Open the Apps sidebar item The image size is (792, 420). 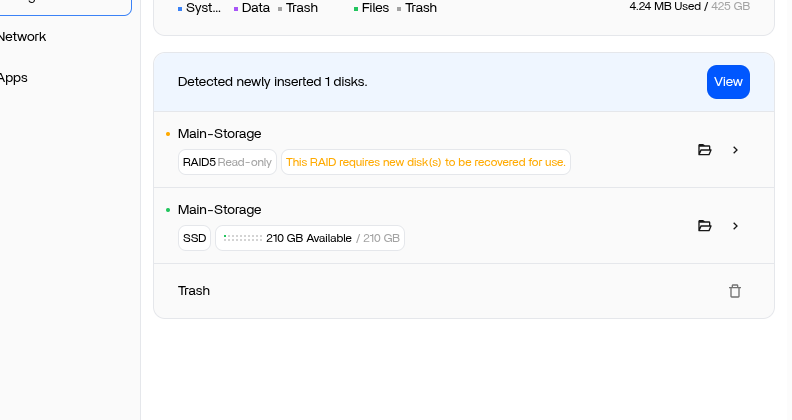(x=14, y=78)
